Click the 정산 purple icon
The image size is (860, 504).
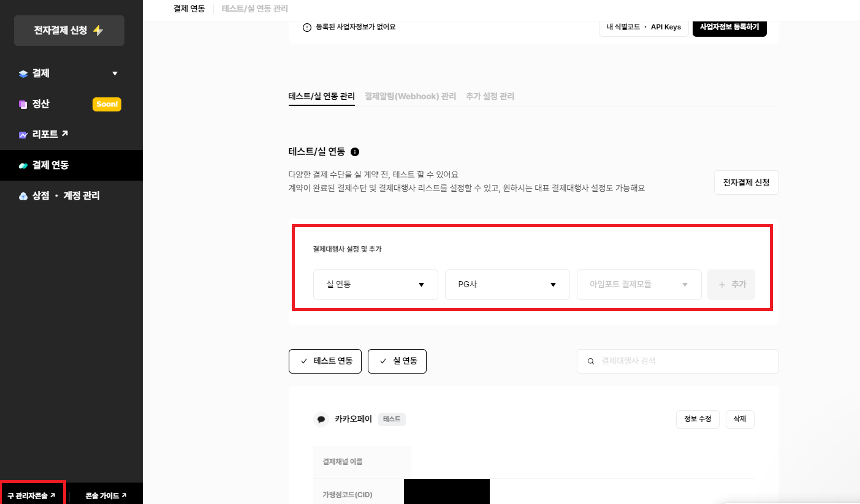(x=23, y=105)
